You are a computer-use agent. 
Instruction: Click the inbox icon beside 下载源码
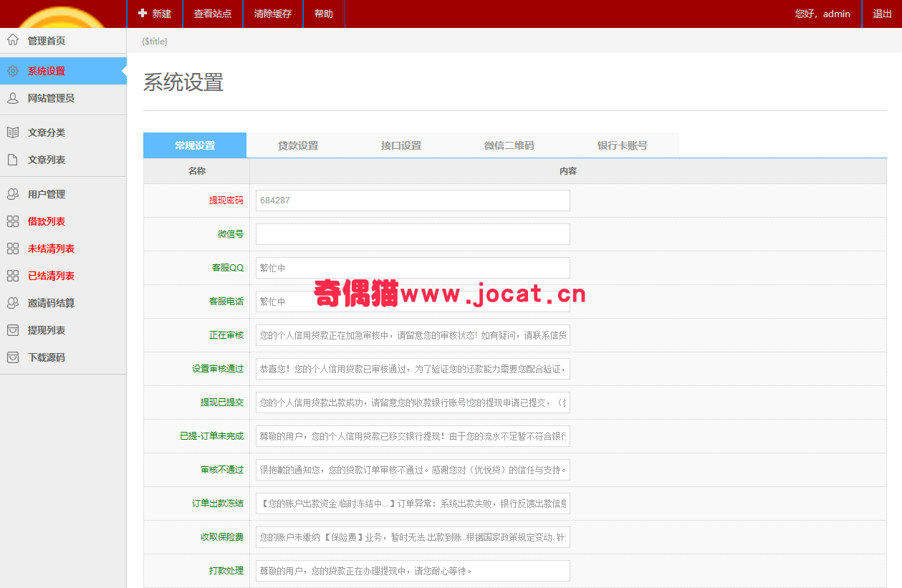13,357
